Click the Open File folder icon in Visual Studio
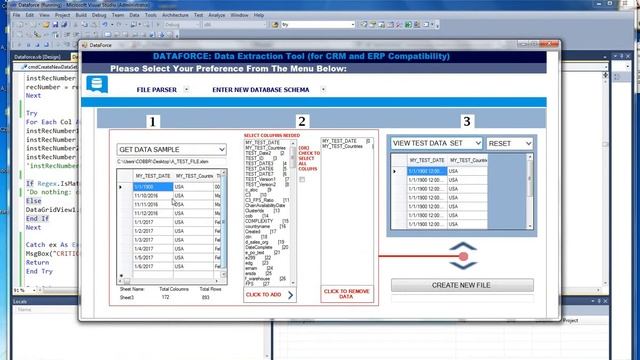640x360 pixels. point(46,25)
